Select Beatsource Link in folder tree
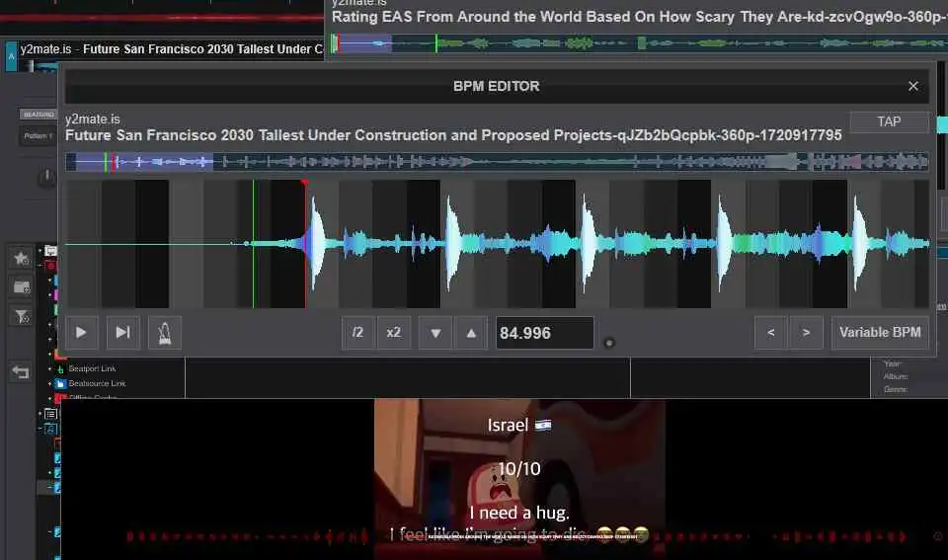This screenshot has width=948, height=560. click(x=97, y=383)
